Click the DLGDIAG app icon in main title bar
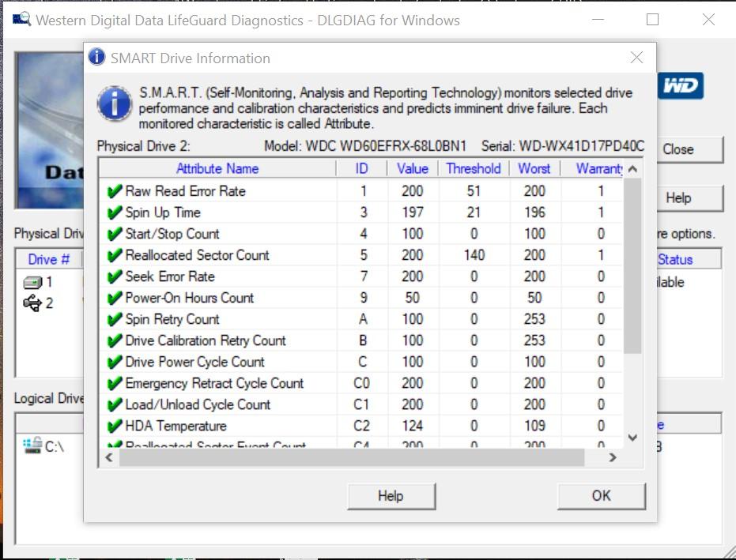The height and width of the screenshot is (560, 736). (x=21, y=19)
